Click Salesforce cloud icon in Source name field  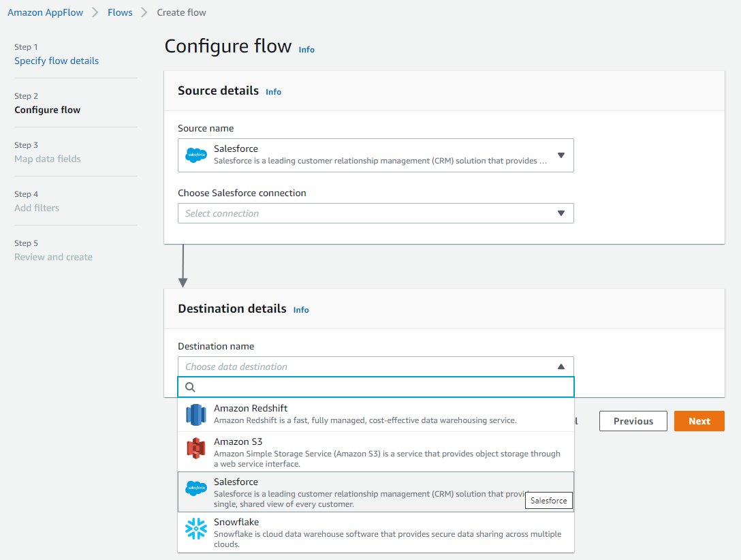click(x=196, y=155)
